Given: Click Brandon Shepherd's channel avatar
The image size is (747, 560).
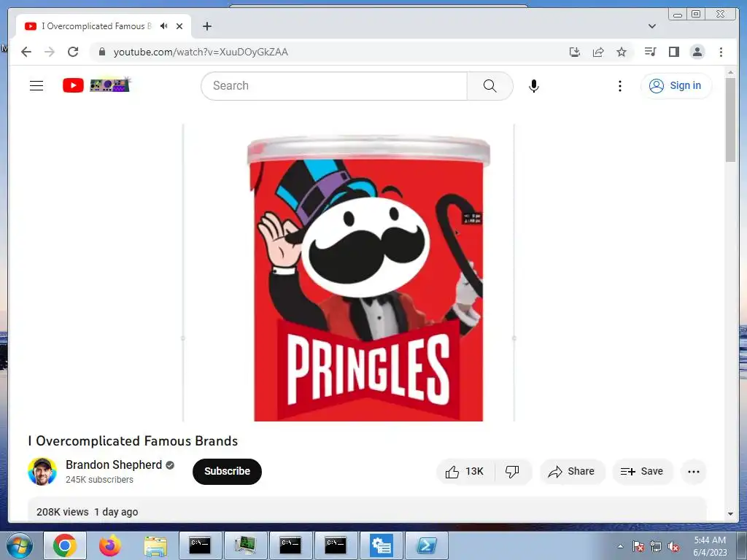Looking at the screenshot, I should coord(42,472).
